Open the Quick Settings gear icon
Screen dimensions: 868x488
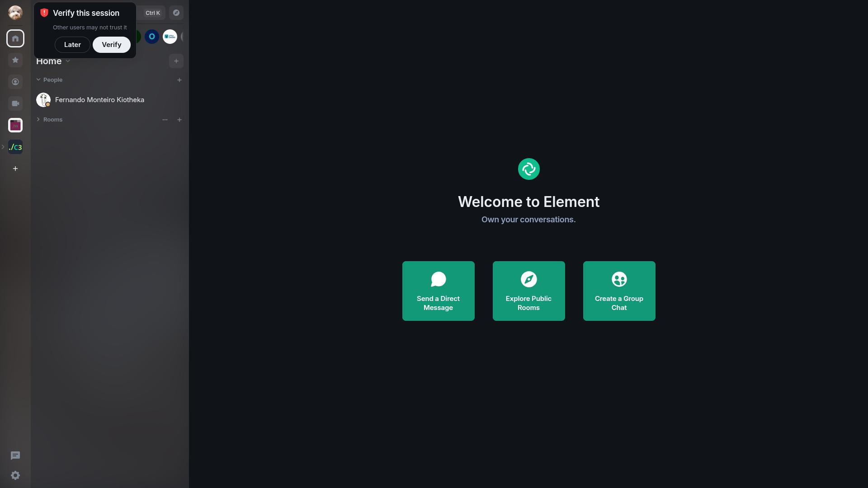click(x=15, y=475)
